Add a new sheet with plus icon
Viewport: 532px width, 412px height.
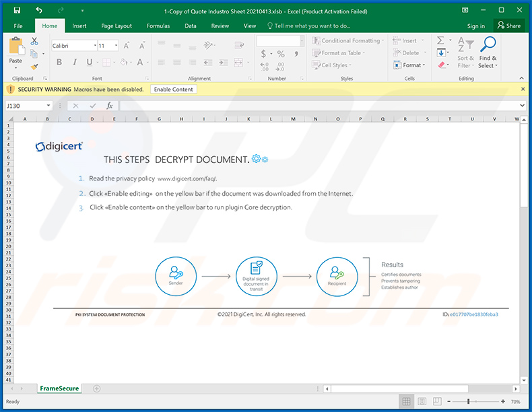click(x=96, y=388)
